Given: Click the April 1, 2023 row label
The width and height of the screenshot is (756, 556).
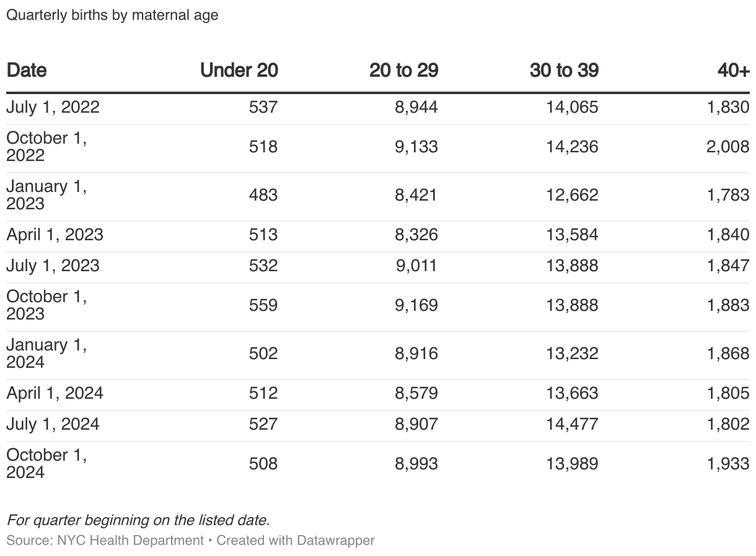Looking at the screenshot, I should (55, 235).
